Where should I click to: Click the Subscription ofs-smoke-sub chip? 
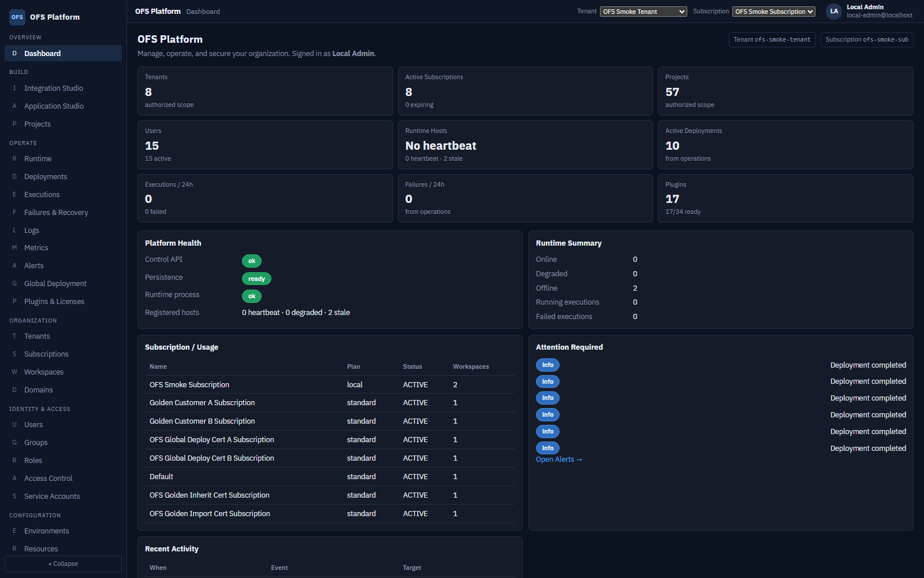(867, 40)
